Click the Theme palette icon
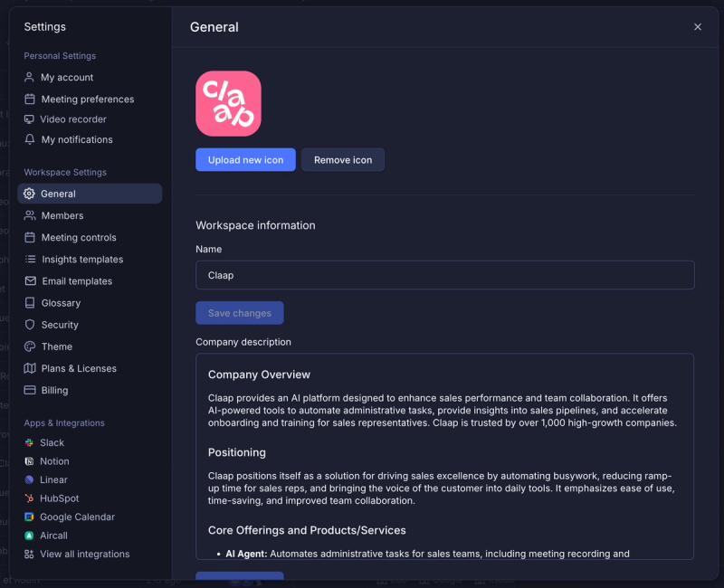 point(30,346)
